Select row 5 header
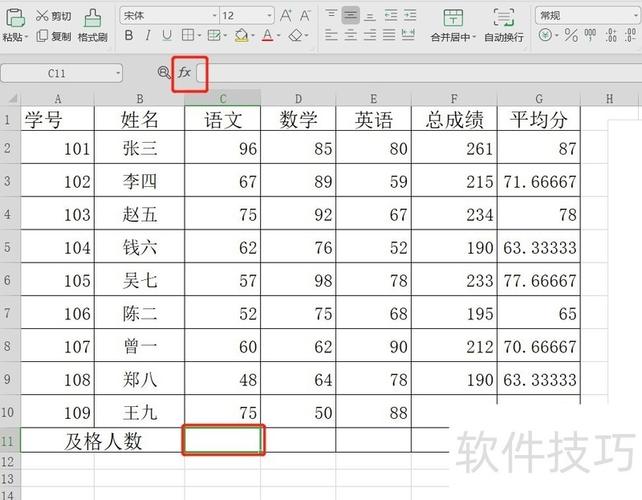Screen dimensions: 642x500 click(x=10, y=247)
